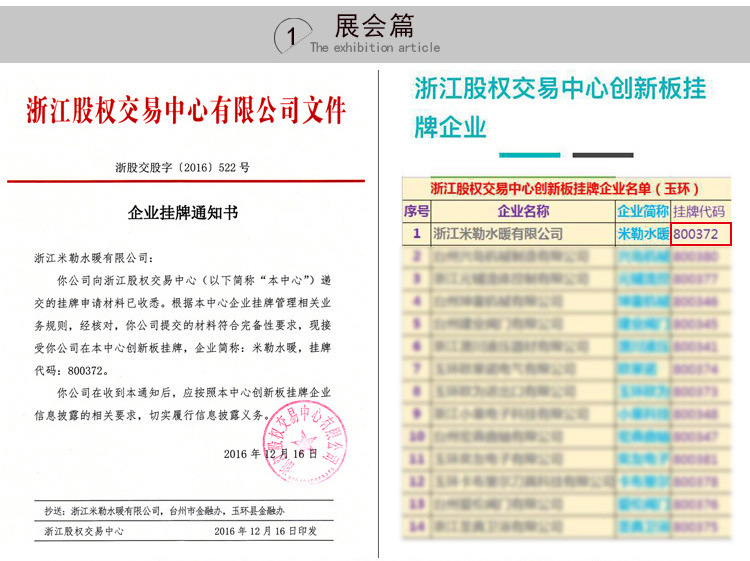Click the '抄送' copy-to line

165,511
